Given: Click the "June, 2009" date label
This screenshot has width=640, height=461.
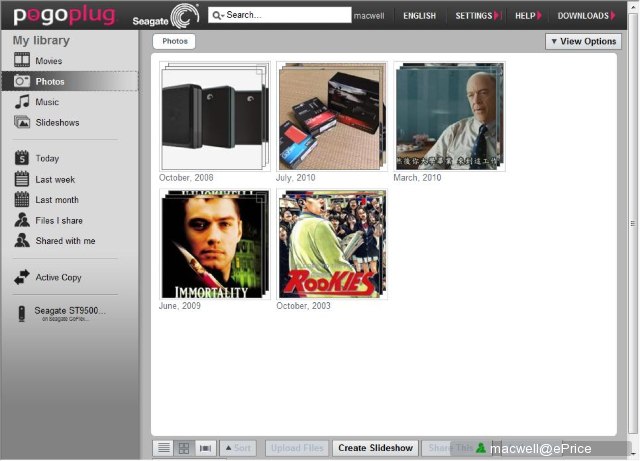Looking at the screenshot, I should tap(180, 306).
